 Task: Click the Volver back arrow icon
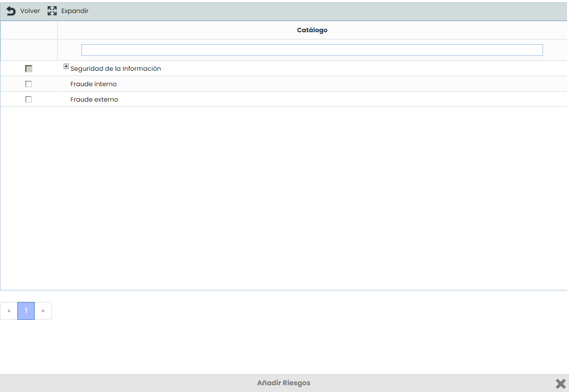click(11, 11)
